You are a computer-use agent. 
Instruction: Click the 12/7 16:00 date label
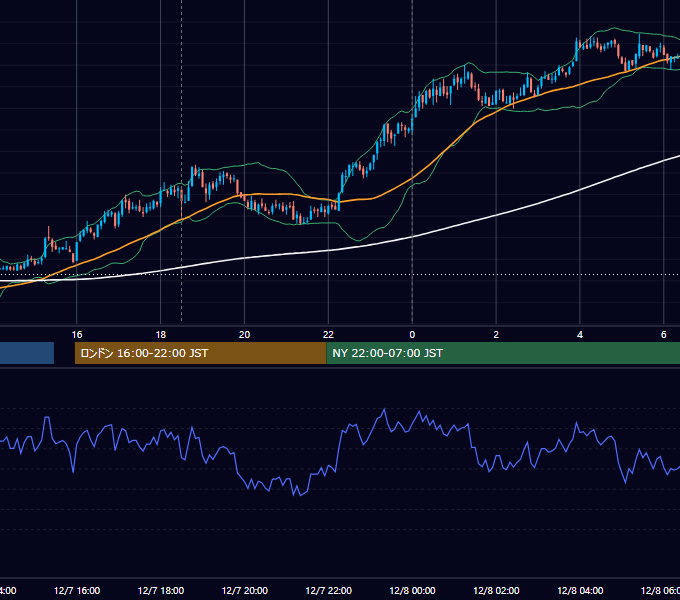point(77,590)
